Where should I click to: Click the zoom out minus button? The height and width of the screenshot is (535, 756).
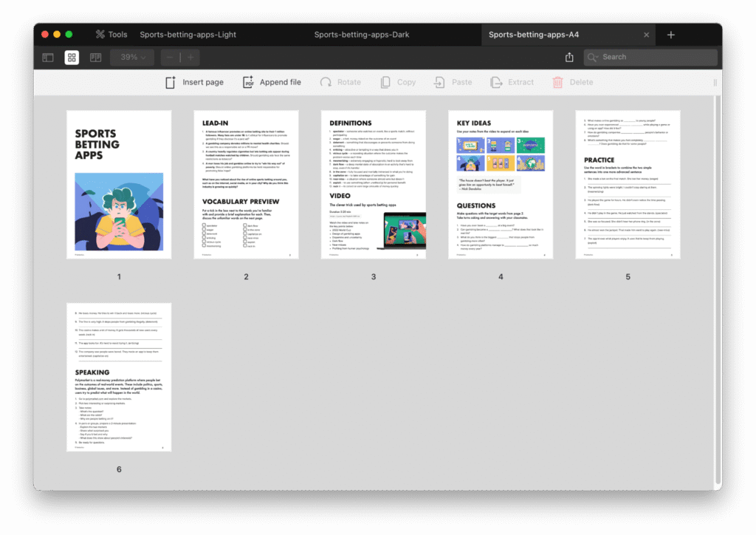(x=170, y=58)
